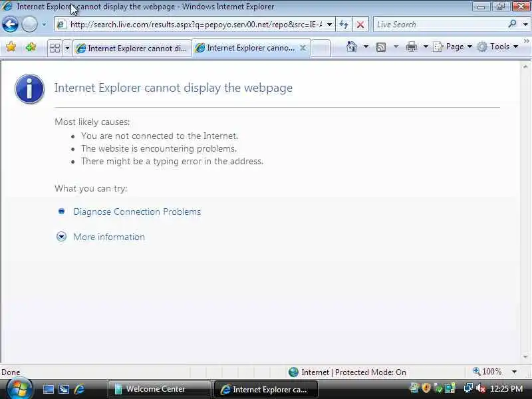This screenshot has width=532, height=399.
Task: Click Switch between windows quick launch icon
Action: tap(63, 389)
